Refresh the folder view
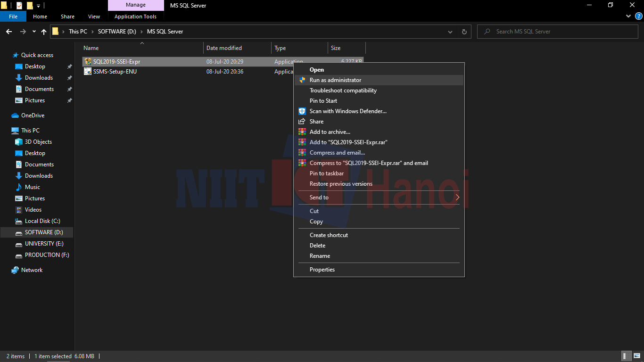 [464, 32]
